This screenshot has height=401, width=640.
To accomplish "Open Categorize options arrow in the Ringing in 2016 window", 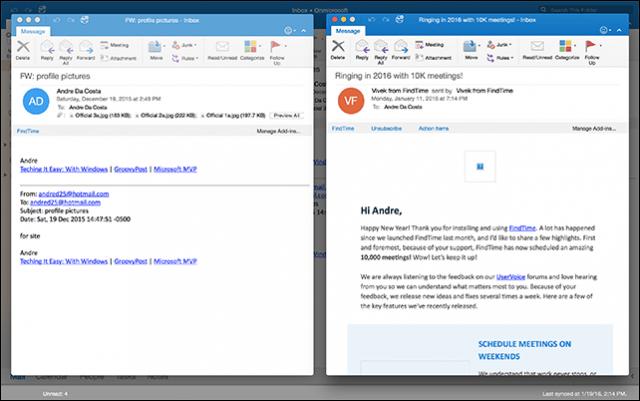I will [x=575, y=45].
